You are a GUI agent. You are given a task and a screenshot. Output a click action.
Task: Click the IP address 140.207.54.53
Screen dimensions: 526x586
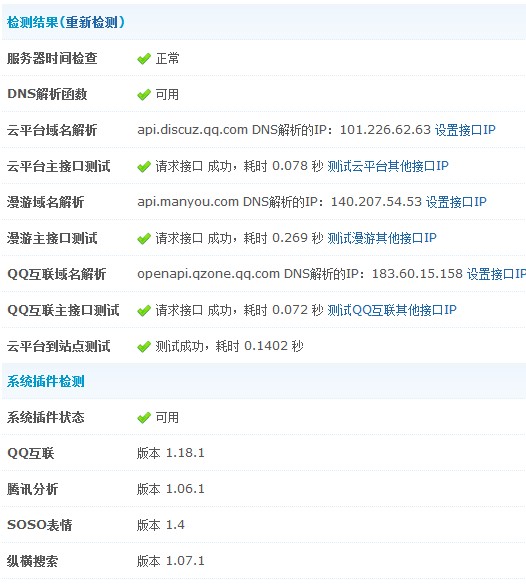click(376, 202)
